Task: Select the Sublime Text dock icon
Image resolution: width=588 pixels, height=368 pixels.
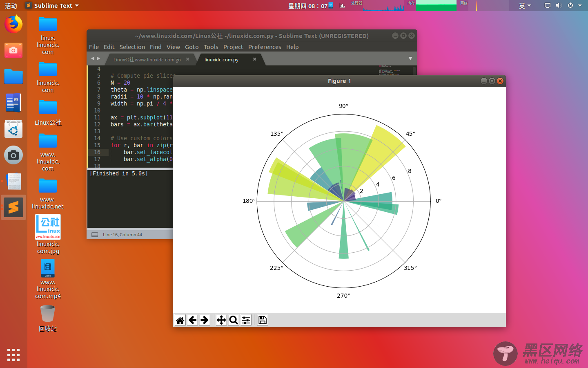Action: 13,207
